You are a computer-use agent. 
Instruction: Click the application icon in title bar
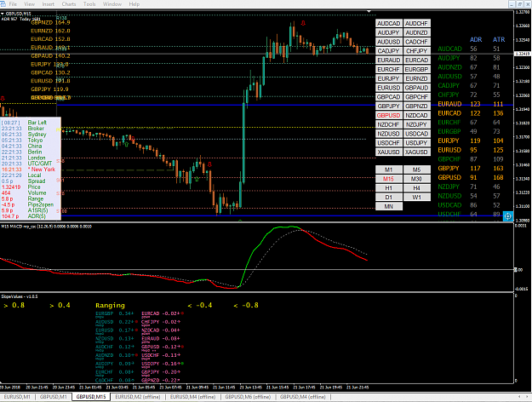[x=3, y=4]
